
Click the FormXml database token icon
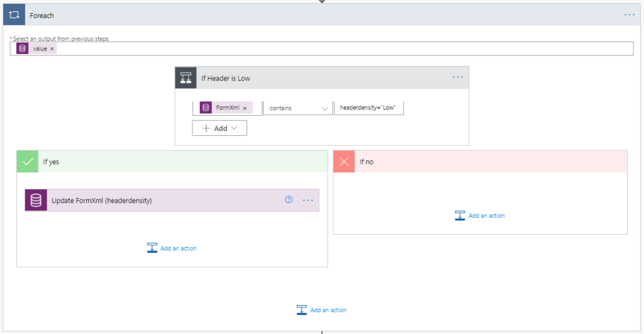point(206,108)
